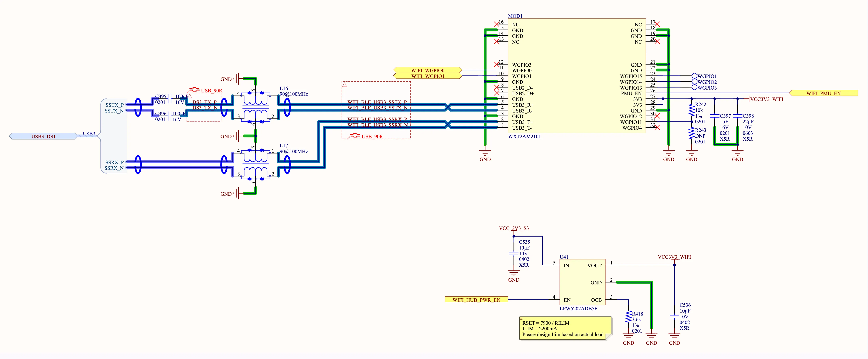868x359 pixels.
Task: Click the USB3_T- pin label
Action: (522, 128)
